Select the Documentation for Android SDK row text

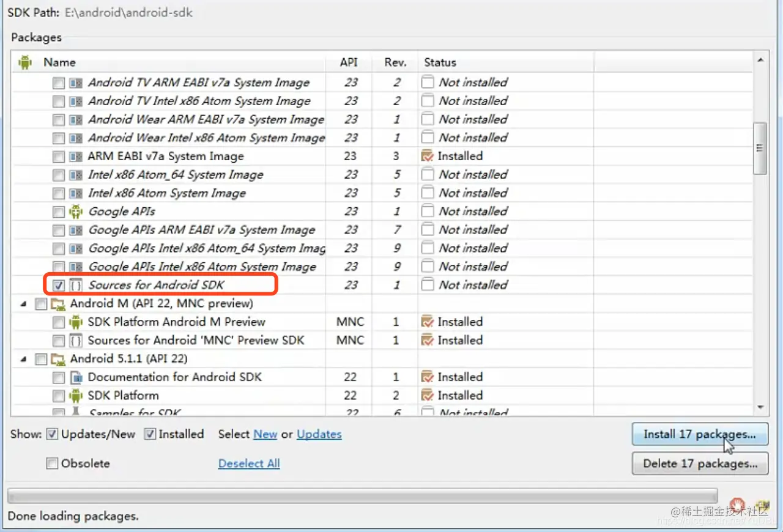[174, 377]
